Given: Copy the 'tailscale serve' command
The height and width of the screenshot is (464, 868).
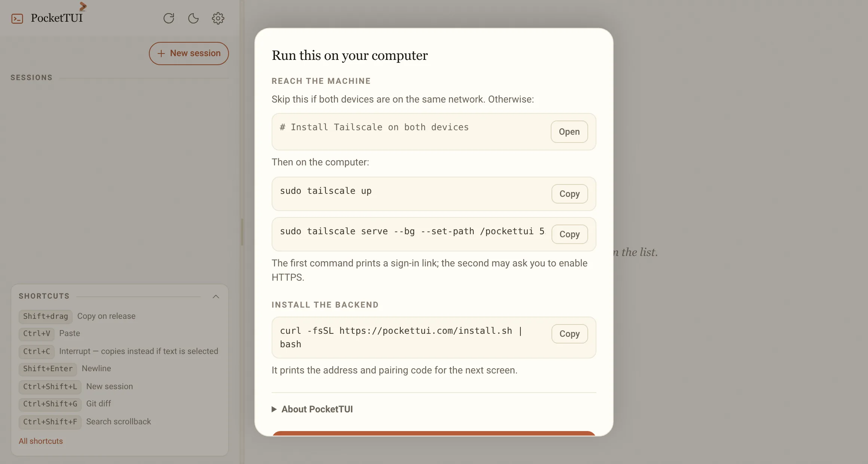Looking at the screenshot, I should 570,234.
